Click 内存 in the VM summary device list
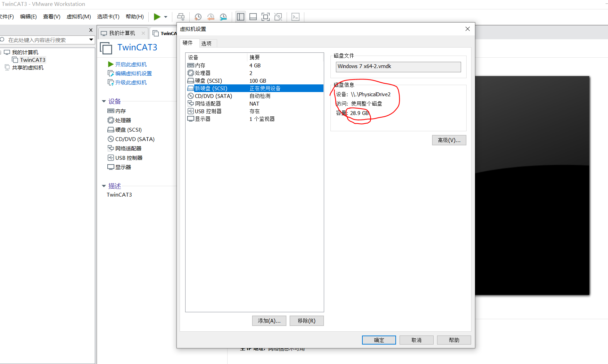Image resolution: width=608 pixels, height=364 pixels. 121,111
